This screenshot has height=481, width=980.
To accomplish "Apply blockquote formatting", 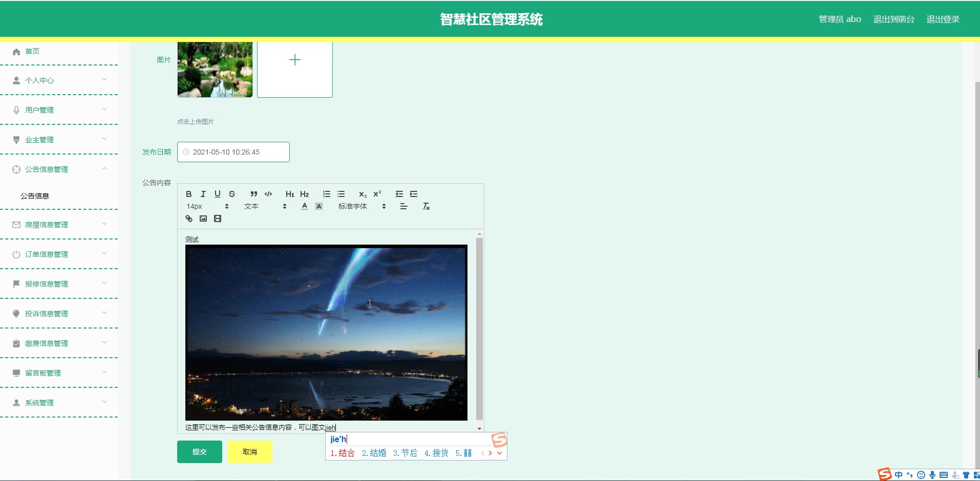I will coord(254,194).
